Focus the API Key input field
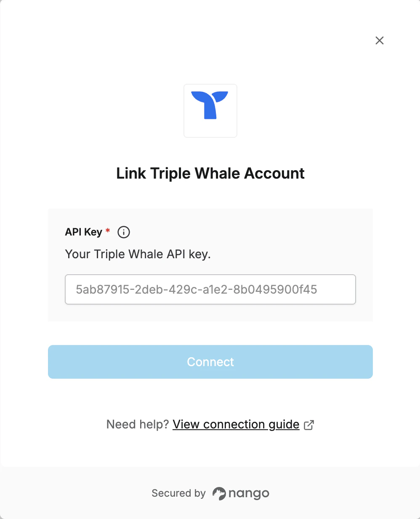Image resolution: width=420 pixels, height=519 pixels. pos(210,289)
